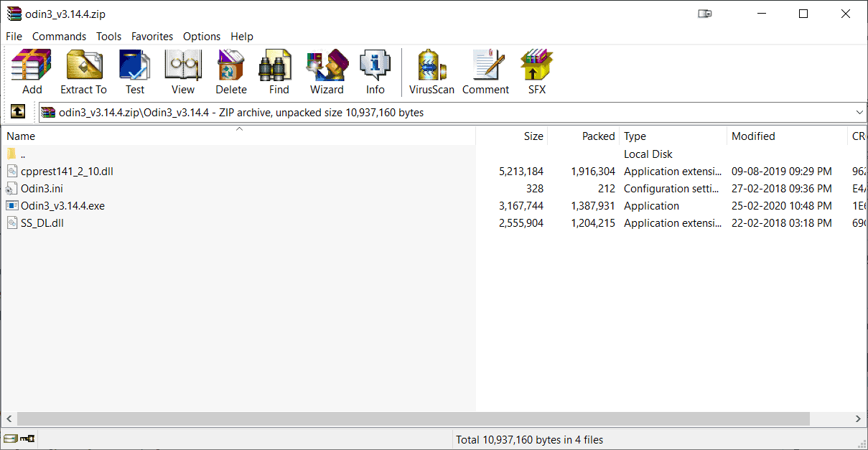This screenshot has height=450, width=868.
Task: Open the Find binoculars tool
Action: click(x=279, y=72)
